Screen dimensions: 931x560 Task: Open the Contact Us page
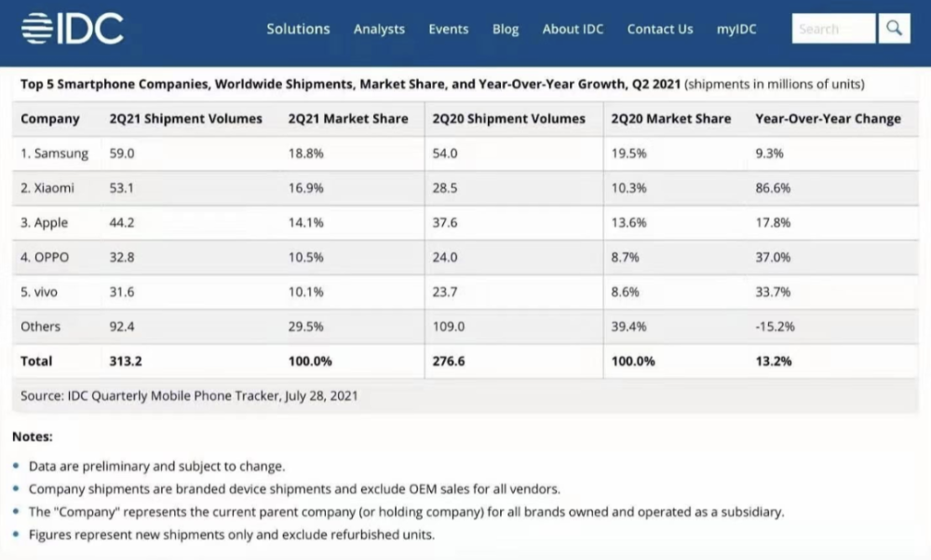pyautogui.click(x=660, y=29)
